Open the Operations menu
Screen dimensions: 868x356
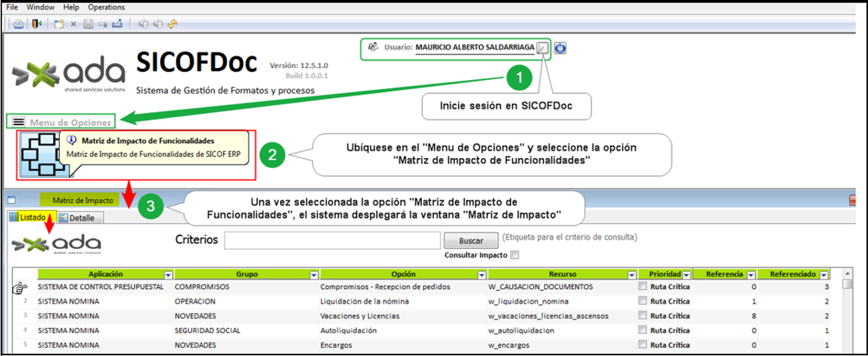click(106, 7)
